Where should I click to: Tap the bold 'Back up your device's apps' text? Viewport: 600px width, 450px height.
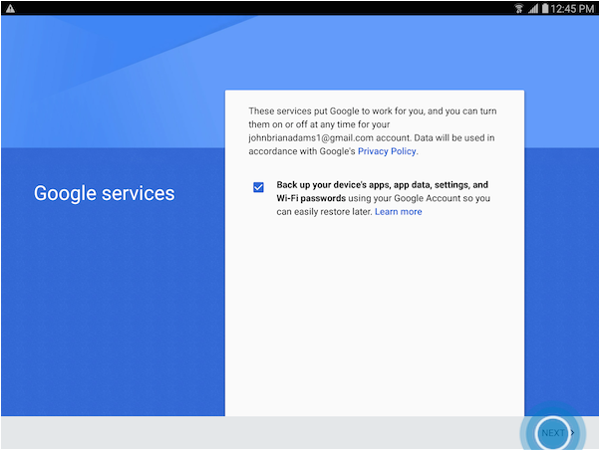[382, 191]
